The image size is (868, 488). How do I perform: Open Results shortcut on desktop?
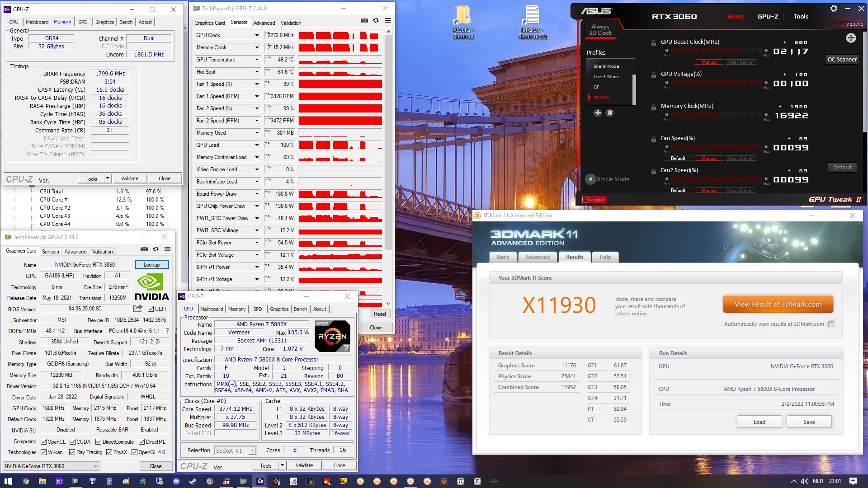pos(463,22)
